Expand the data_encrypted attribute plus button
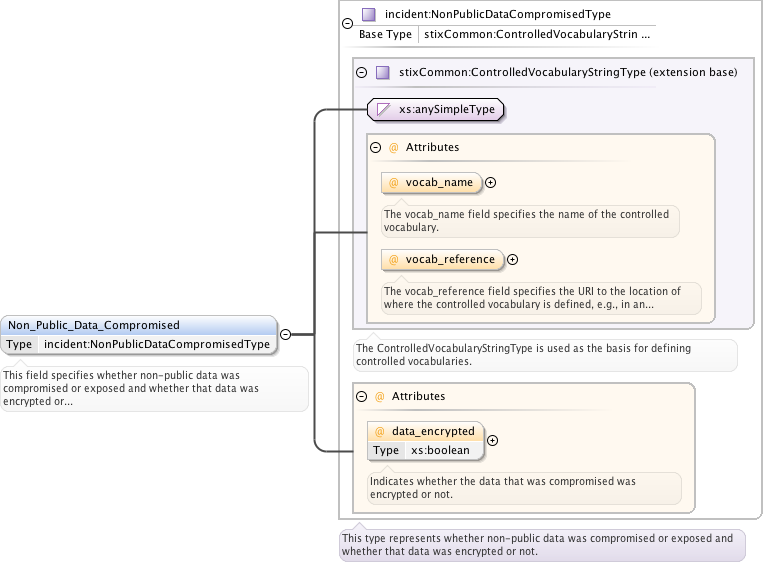 point(492,440)
